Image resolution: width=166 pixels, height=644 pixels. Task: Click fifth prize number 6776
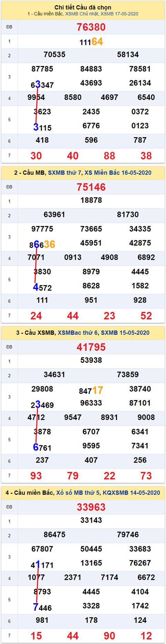[x=91, y=126]
